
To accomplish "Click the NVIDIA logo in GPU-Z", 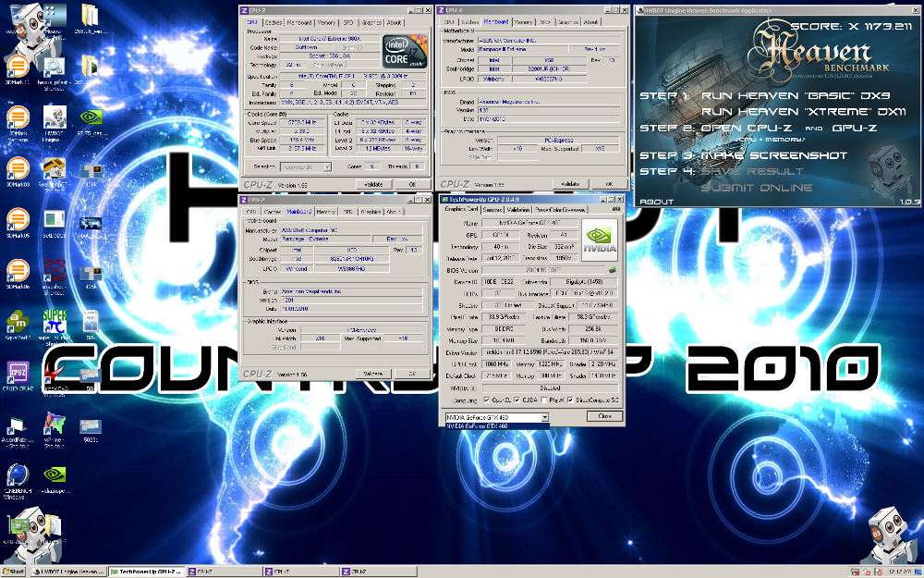I will tap(599, 240).
